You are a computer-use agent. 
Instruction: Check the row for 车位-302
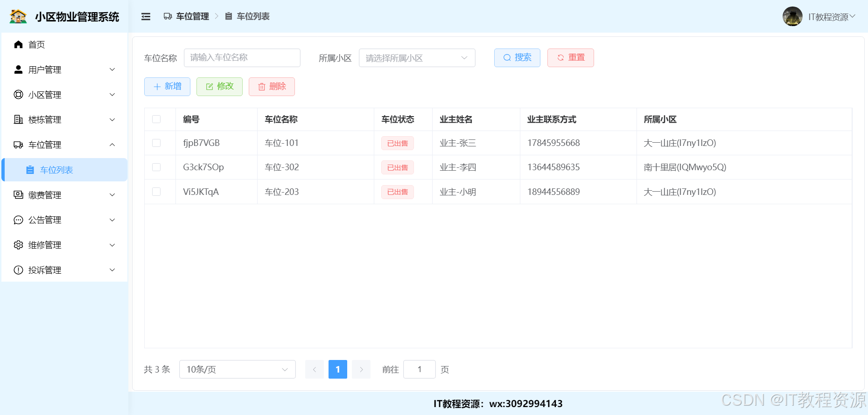(156, 167)
